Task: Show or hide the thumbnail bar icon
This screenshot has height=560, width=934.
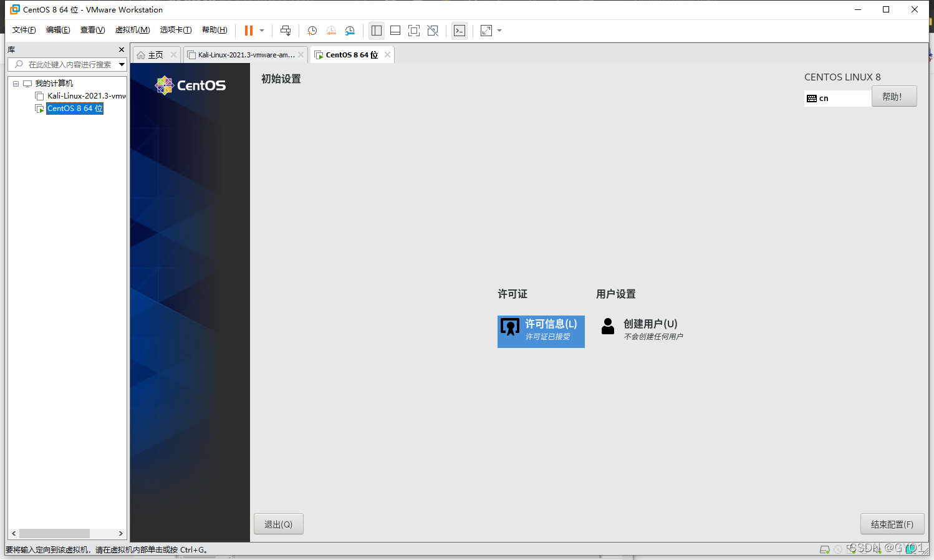Action: point(395,30)
